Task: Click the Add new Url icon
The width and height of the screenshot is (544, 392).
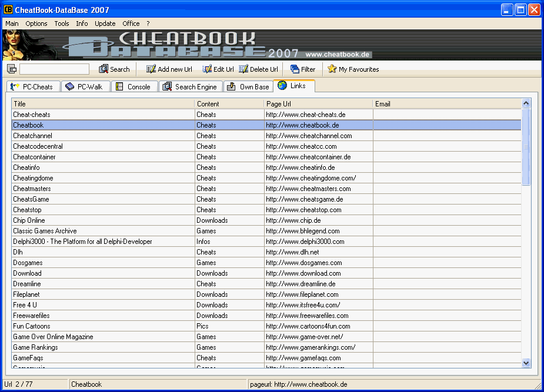Action: tap(151, 69)
